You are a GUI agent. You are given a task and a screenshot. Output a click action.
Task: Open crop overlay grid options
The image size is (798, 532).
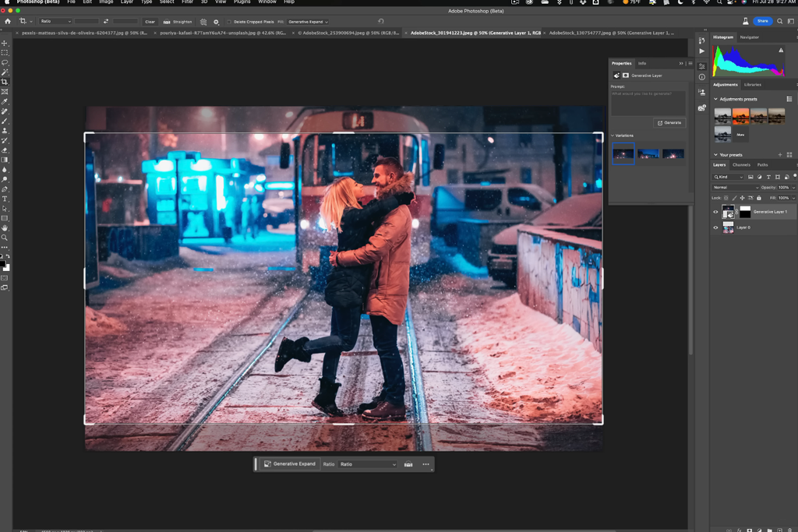tap(203, 22)
